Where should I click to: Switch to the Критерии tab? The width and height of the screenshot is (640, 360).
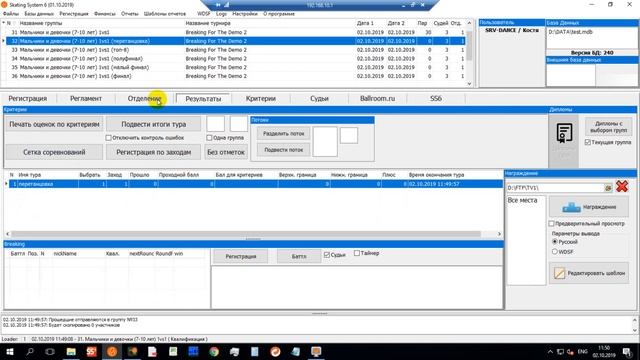pos(261,99)
